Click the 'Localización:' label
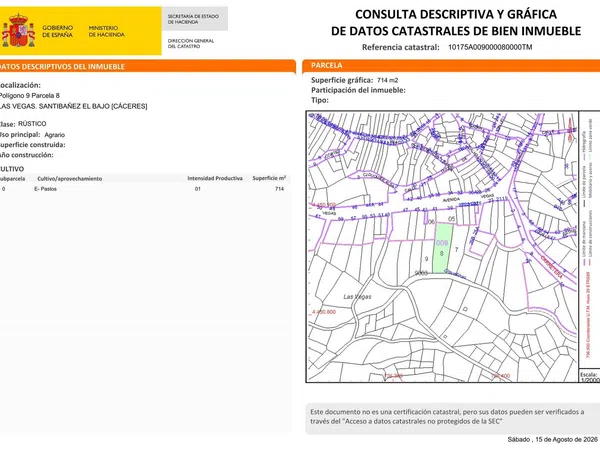 click(x=20, y=85)
